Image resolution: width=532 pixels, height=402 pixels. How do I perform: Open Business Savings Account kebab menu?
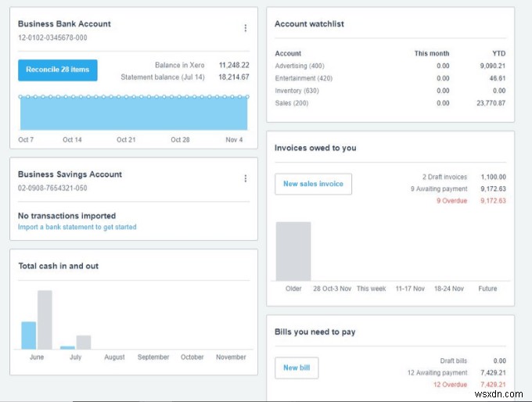245,178
